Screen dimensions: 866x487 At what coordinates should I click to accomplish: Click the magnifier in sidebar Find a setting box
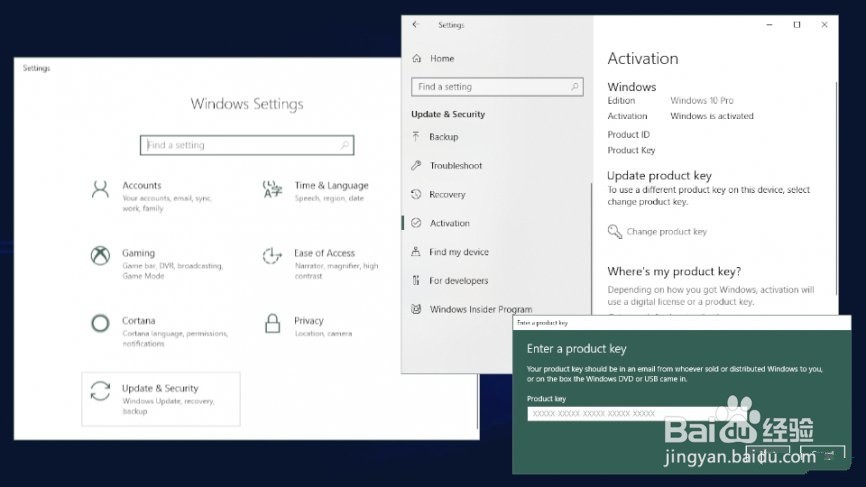click(x=574, y=87)
